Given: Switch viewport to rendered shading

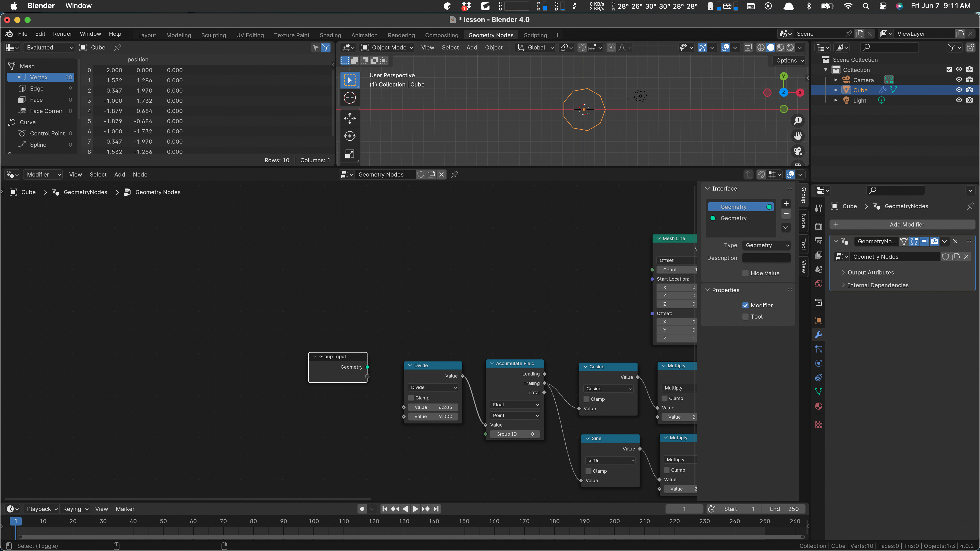Looking at the screenshot, I should (x=790, y=47).
